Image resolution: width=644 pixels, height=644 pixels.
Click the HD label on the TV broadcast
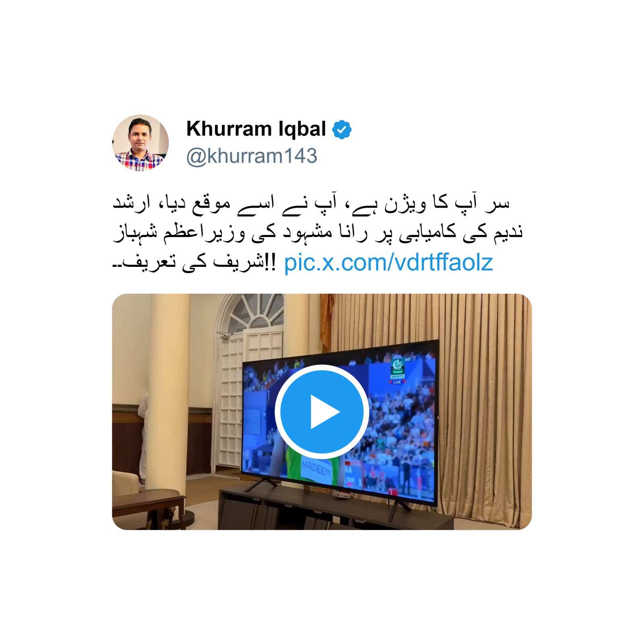[x=408, y=359]
